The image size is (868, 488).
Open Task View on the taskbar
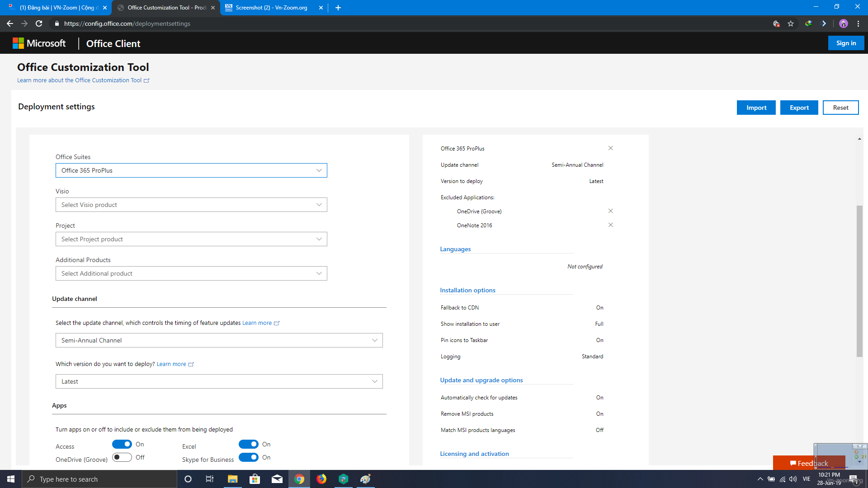click(x=210, y=479)
